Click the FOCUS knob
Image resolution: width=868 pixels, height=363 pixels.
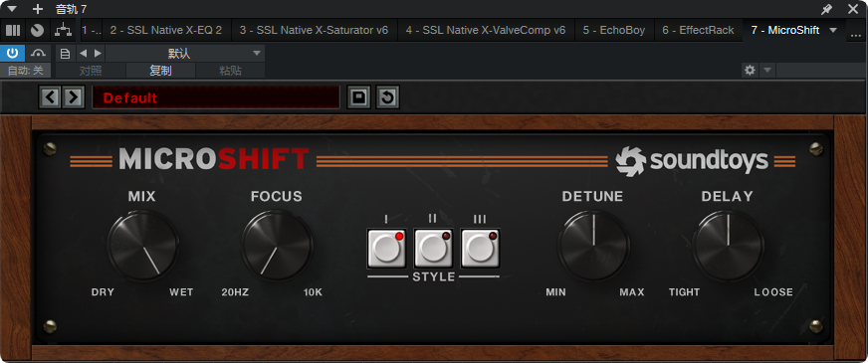(x=277, y=245)
